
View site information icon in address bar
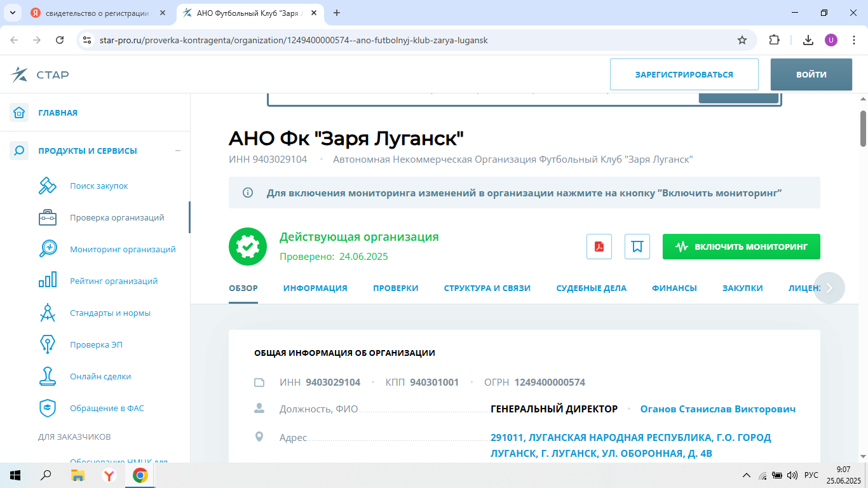coord(88,40)
